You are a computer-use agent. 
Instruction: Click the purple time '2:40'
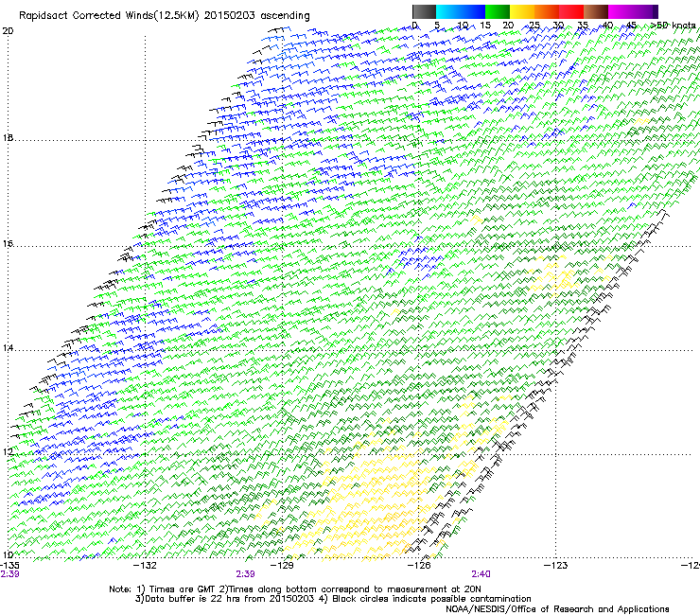coord(481,574)
